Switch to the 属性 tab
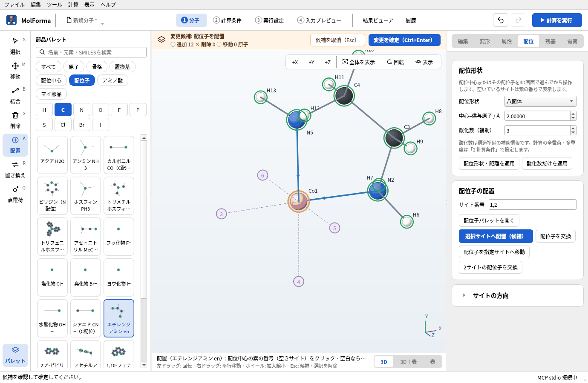 tap(507, 41)
